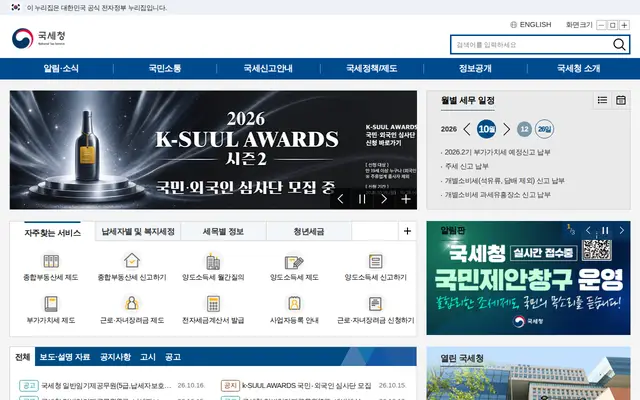This screenshot has height=400, width=640.
Task: Open 개별소비세(석유류, 담배 제외) 신고 납부
Action: click(504, 180)
